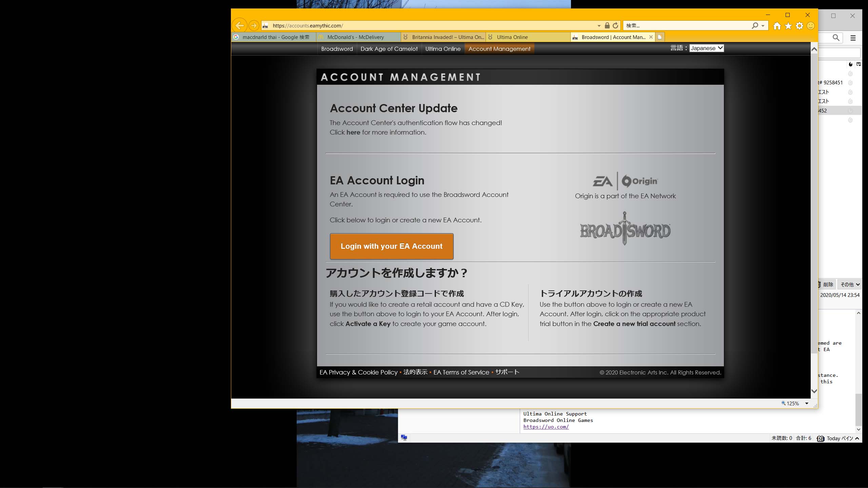Screen dimensions: 868x488
Task: Select Dark Age of Camelot in the site navigation
Action: pyautogui.click(x=389, y=49)
